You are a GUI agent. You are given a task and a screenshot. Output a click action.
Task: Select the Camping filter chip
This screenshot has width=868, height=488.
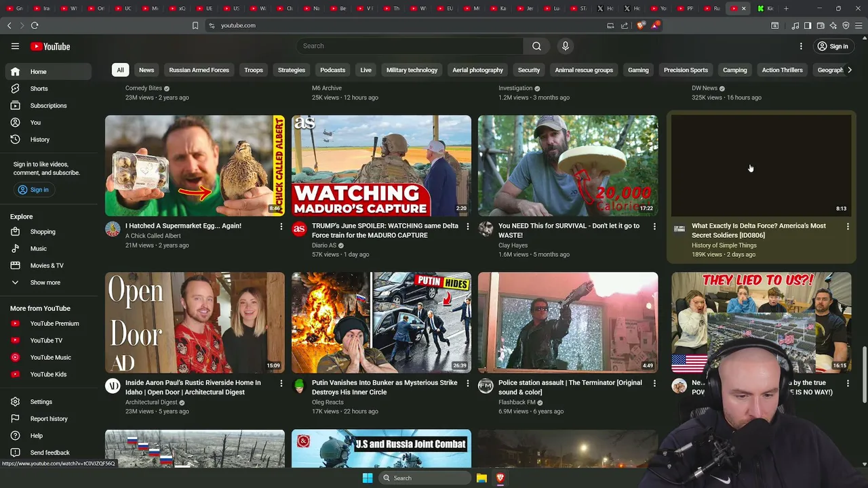point(735,70)
